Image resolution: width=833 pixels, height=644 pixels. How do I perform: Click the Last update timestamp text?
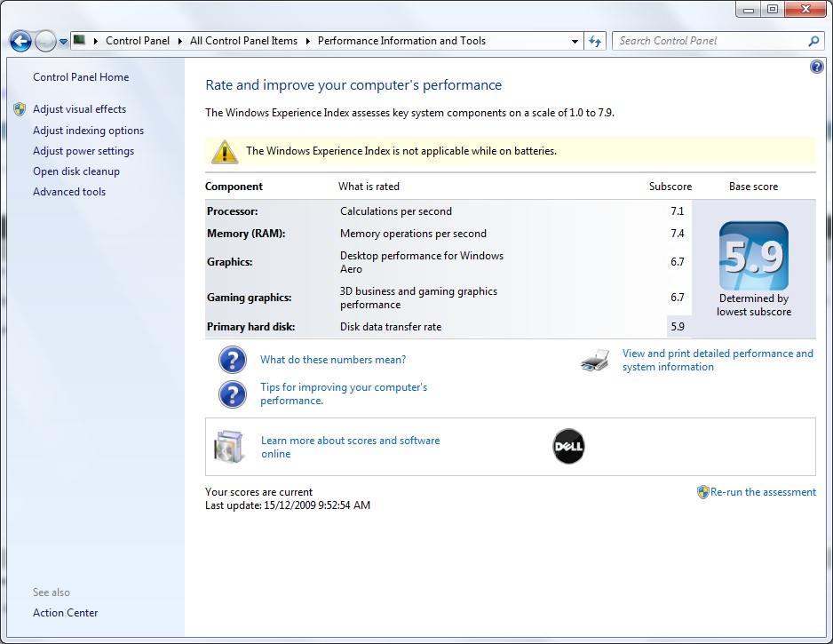point(288,505)
